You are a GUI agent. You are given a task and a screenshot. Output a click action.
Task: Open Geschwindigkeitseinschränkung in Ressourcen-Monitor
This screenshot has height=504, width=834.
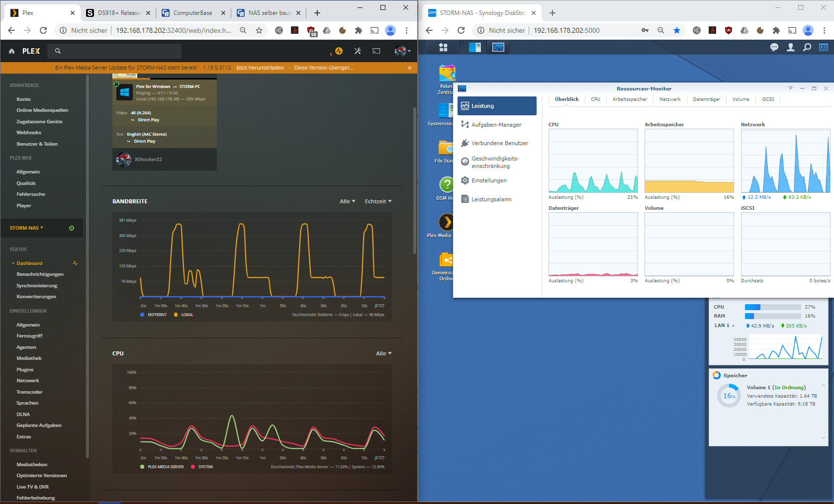[x=497, y=162]
